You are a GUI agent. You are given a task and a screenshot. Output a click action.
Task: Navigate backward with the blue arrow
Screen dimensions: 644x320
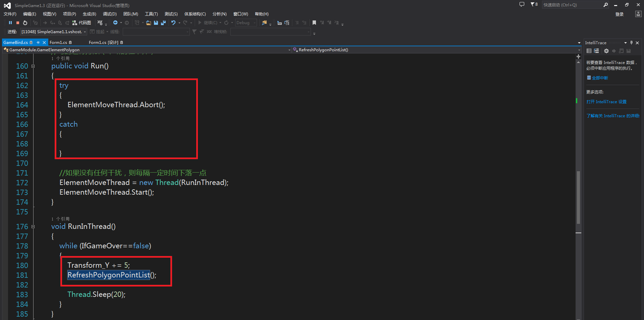pyautogui.click(x=115, y=23)
